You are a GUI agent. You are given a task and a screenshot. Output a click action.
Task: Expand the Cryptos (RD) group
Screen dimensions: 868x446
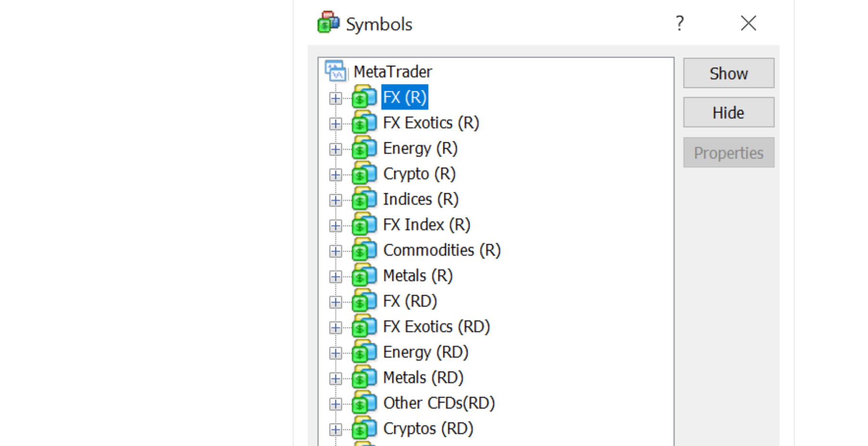coord(336,430)
